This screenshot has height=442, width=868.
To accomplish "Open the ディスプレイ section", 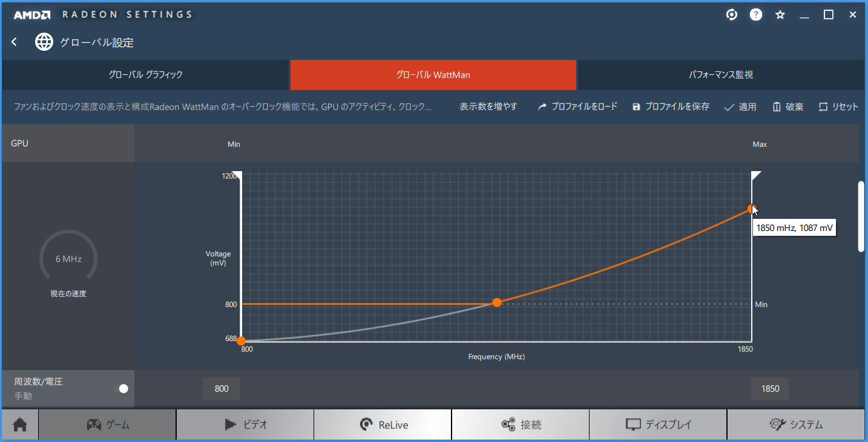I will click(658, 424).
